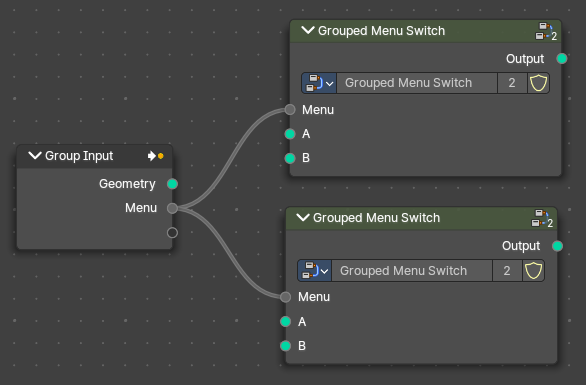
Task: Click the B input socket of lower node
Action: 286,346
